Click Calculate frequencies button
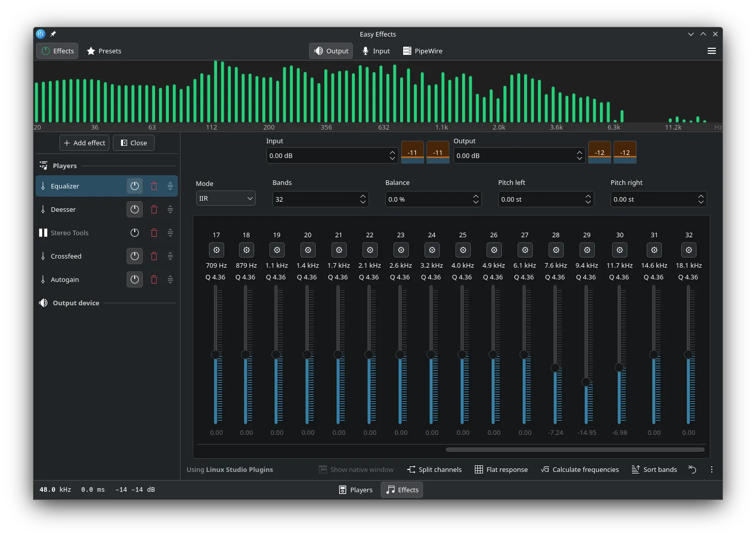Screen dimensions: 756x539 [x=580, y=469]
